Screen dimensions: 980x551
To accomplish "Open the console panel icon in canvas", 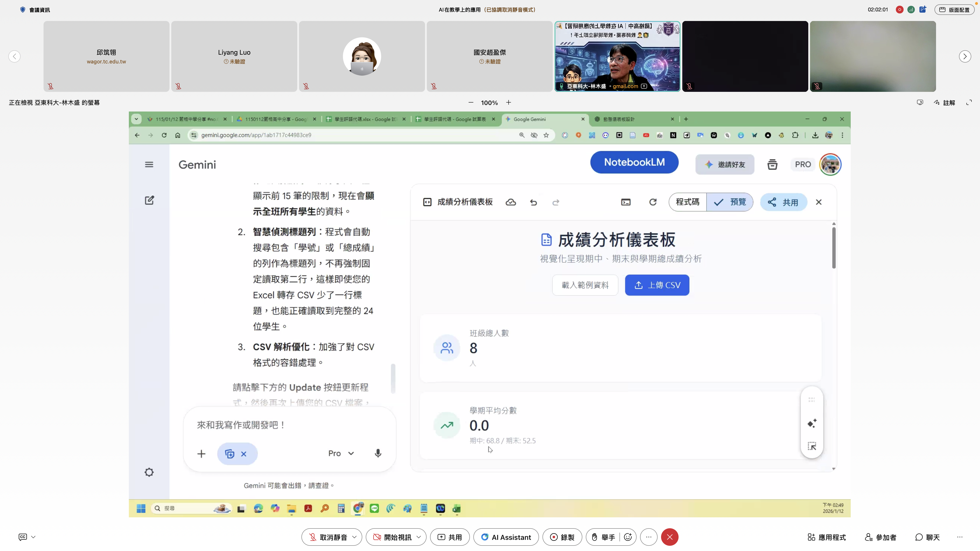I will (x=626, y=202).
